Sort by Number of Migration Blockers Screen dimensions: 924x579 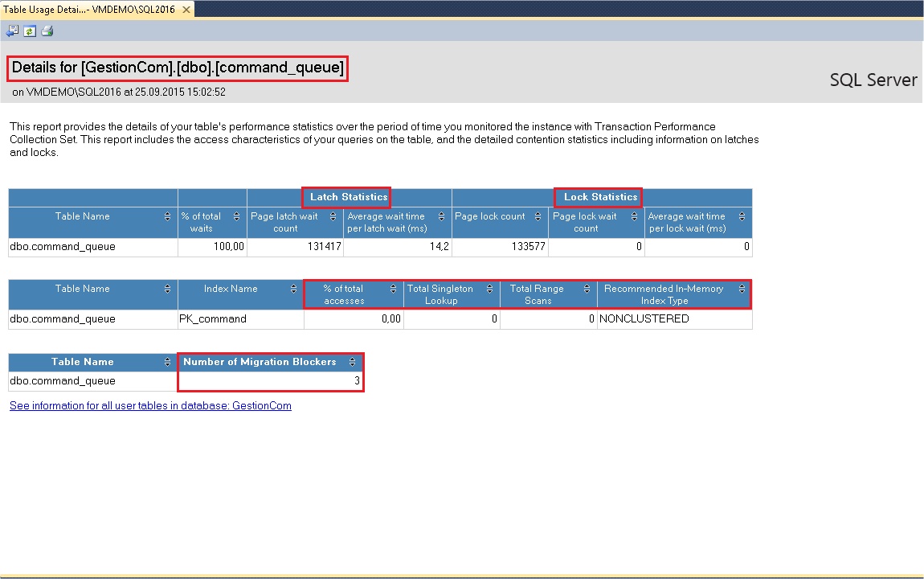click(353, 362)
